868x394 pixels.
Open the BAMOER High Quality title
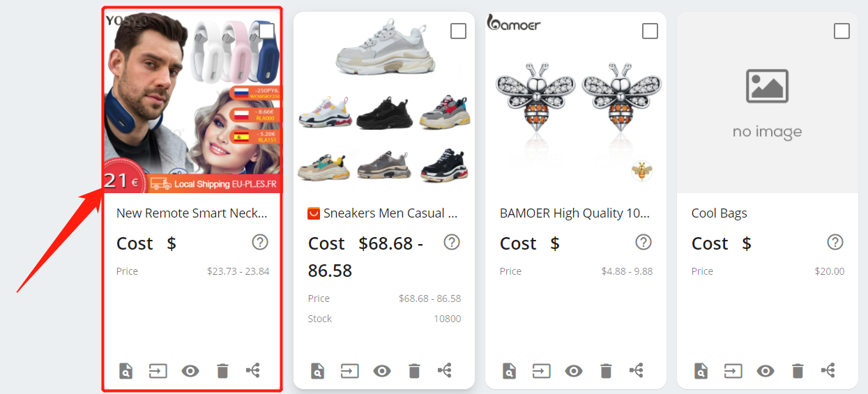tap(575, 213)
